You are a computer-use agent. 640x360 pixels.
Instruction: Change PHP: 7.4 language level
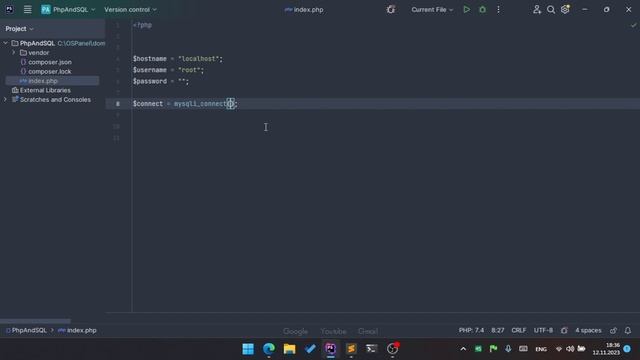pos(471,330)
